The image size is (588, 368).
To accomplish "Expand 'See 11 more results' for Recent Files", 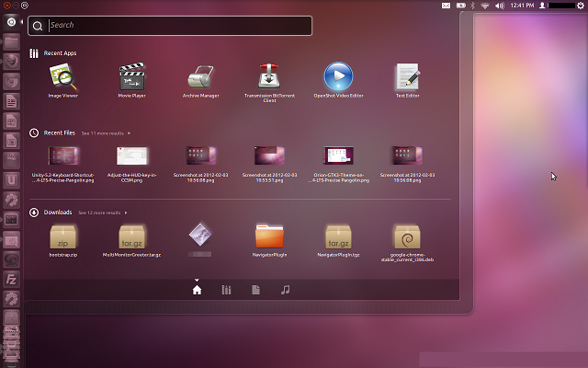I will pos(105,133).
